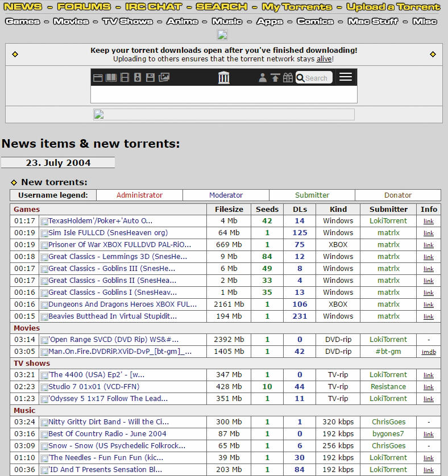Click info link for Studio 7 01x01 row

coord(429,387)
